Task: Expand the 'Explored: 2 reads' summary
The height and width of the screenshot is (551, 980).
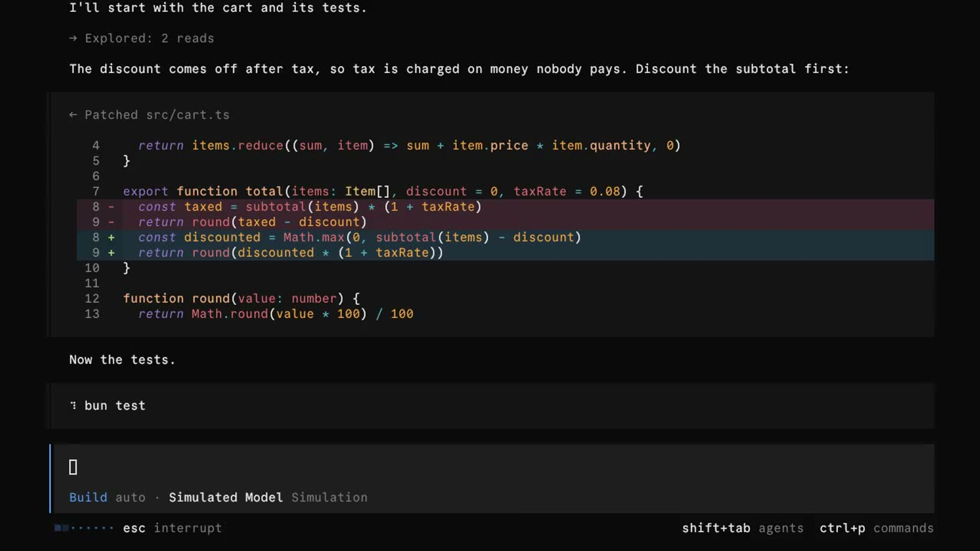Action: point(141,38)
